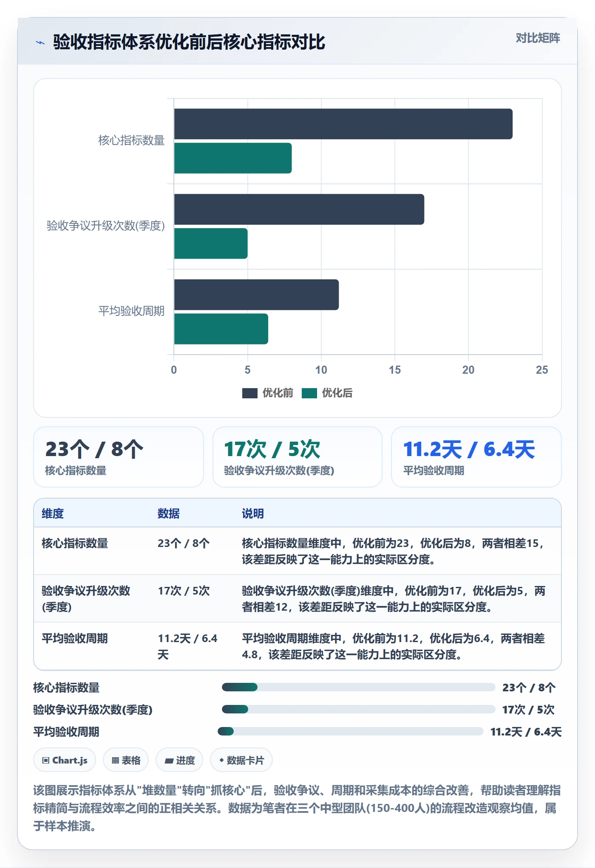Click the 验收争议升级次数(季度) progress bar

tap(359, 709)
